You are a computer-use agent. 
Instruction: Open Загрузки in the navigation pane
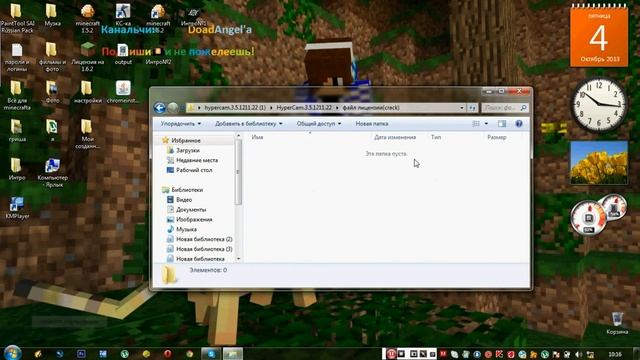pos(188,151)
